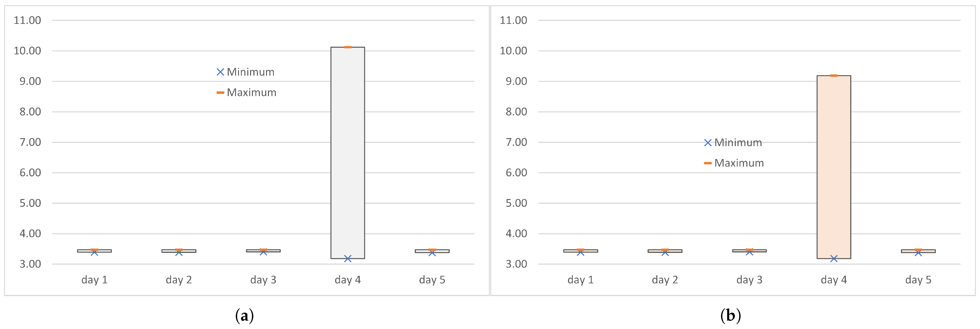
Task: Click the Minimum legend label in chart a
Action: point(251,72)
